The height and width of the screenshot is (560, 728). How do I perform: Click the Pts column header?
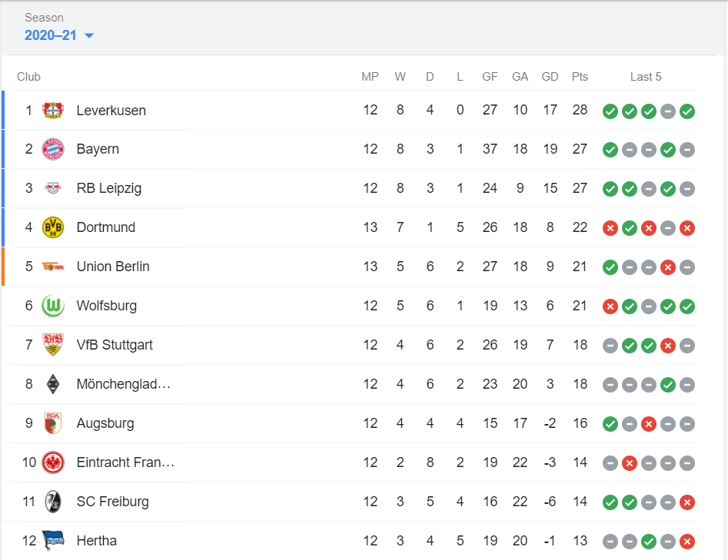580,77
